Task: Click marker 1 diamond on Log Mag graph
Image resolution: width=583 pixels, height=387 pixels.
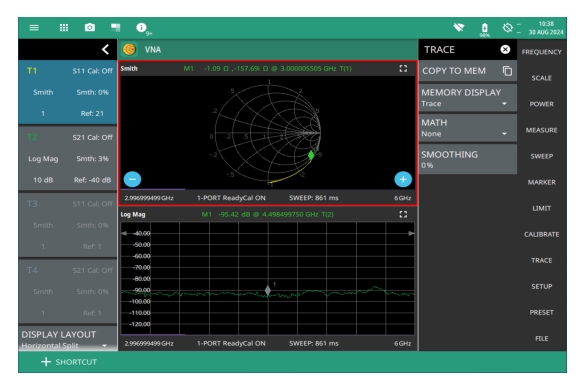Action: point(268,290)
